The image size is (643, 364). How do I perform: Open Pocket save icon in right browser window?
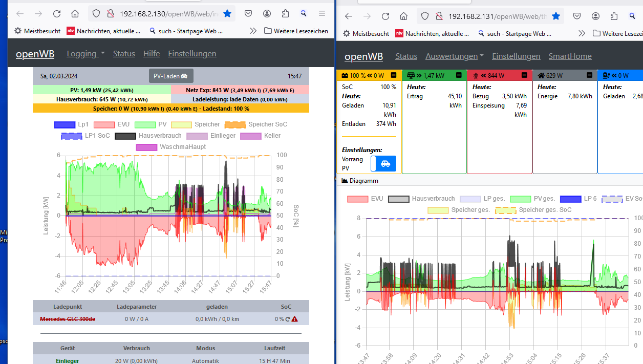(x=576, y=16)
